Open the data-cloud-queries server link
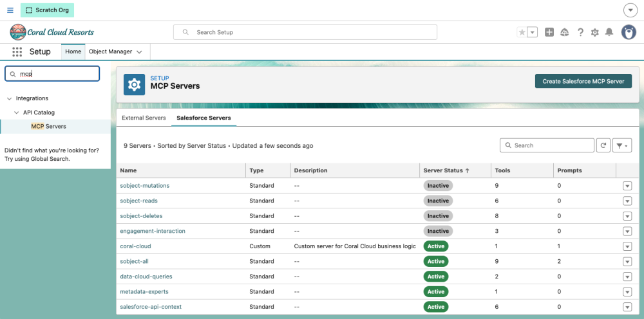Viewport: 644px width, 319px height. (x=146, y=277)
